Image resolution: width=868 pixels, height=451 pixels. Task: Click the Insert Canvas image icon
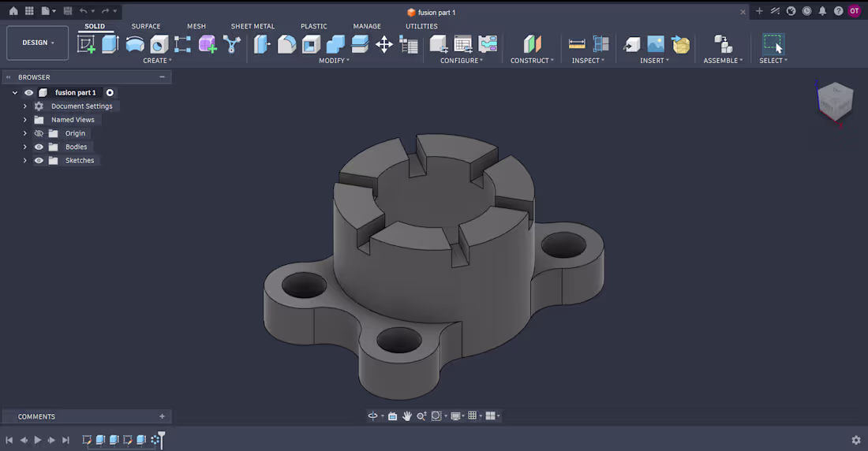tap(656, 44)
